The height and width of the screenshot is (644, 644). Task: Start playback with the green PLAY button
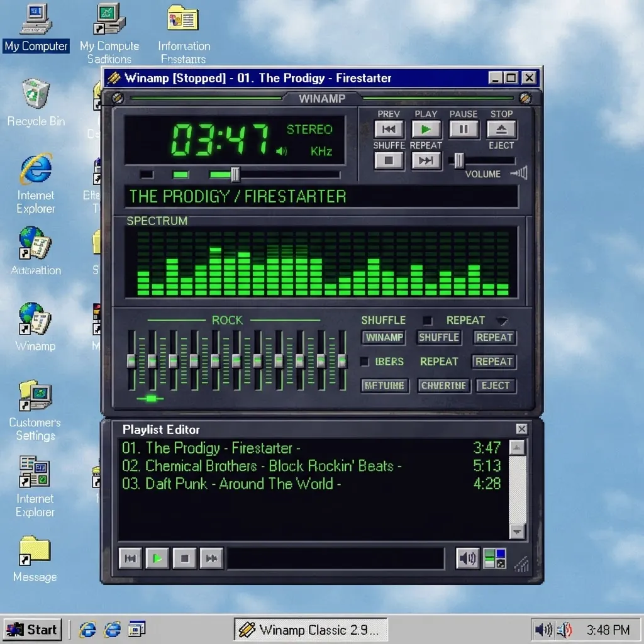426,130
